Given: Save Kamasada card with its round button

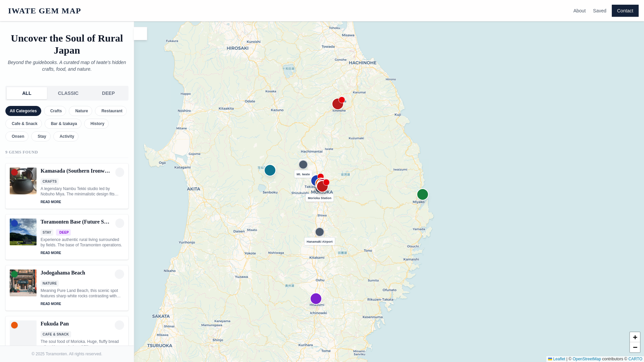Looking at the screenshot, I should 120,172.
